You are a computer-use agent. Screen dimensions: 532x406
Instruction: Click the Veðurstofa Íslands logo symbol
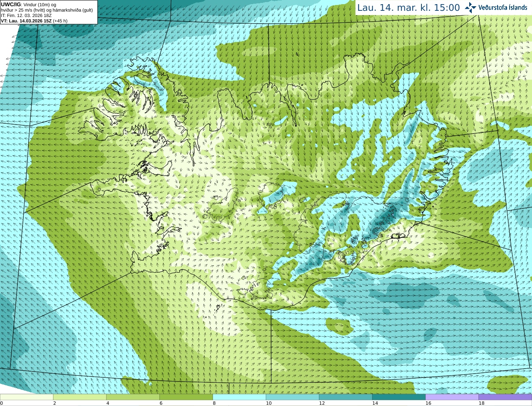(x=470, y=7)
